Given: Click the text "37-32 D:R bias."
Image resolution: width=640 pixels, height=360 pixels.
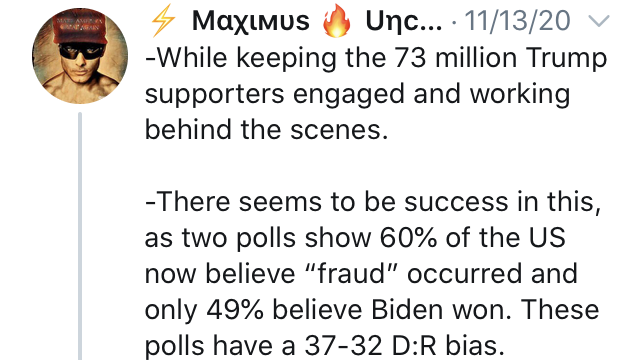Looking at the screenshot, I should [404, 346].
